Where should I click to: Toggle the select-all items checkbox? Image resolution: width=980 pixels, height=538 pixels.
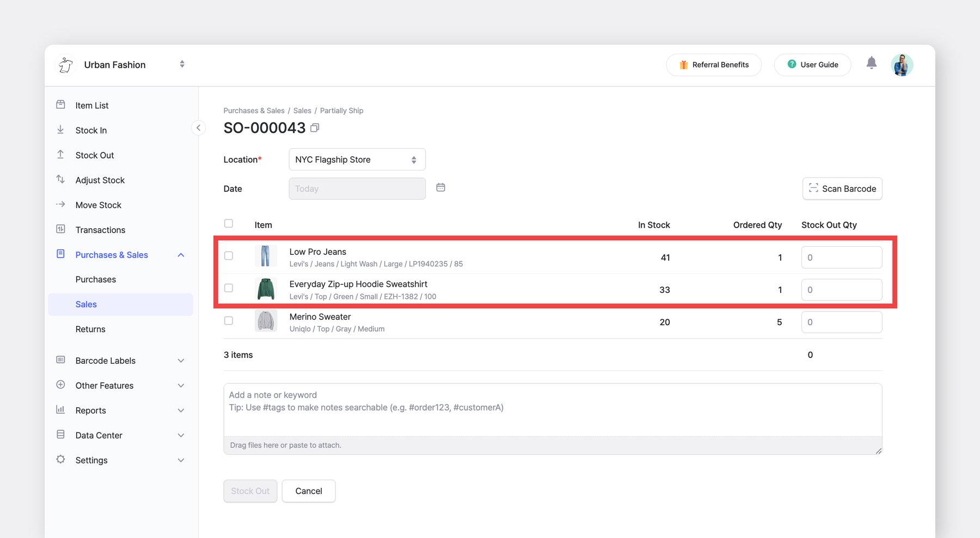point(229,224)
